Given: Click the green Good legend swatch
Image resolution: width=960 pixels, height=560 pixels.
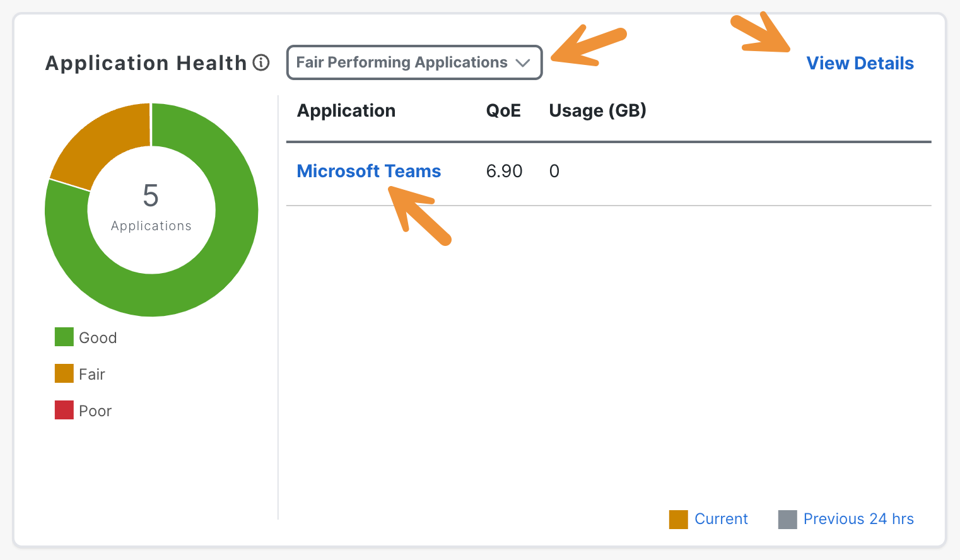Looking at the screenshot, I should (64, 337).
